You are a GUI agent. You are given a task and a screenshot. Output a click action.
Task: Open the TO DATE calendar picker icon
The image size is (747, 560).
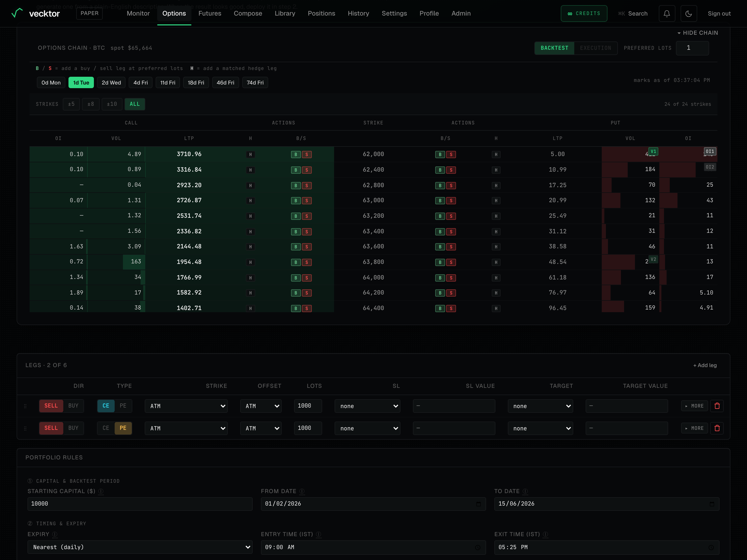pyautogui.click(x=712, y=504)
